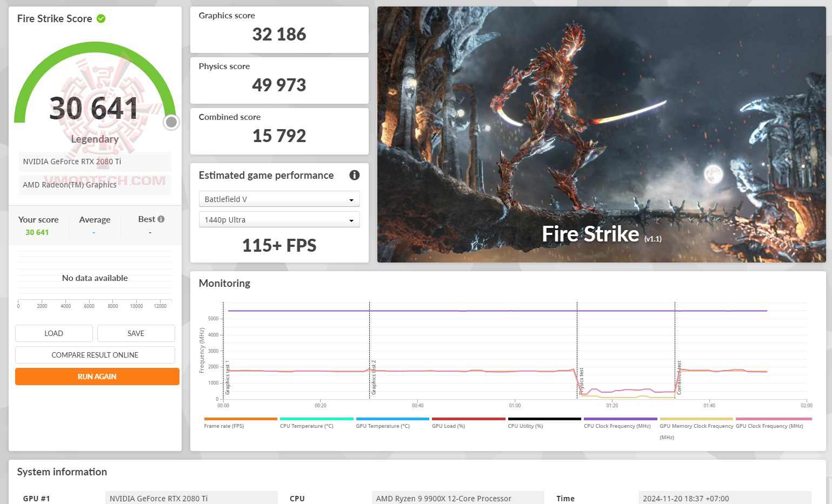Click the score gauge handle knob
Screen dimensions: 832x504
click(171, 123)
